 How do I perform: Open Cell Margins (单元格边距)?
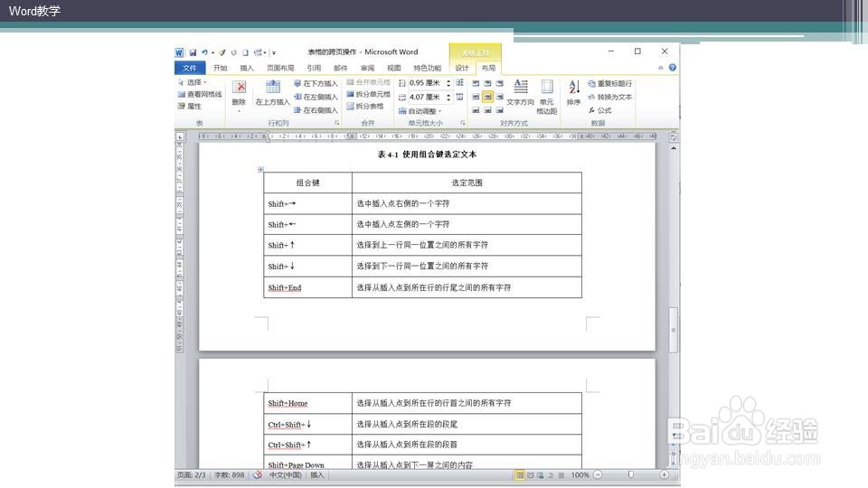(547, 97)
